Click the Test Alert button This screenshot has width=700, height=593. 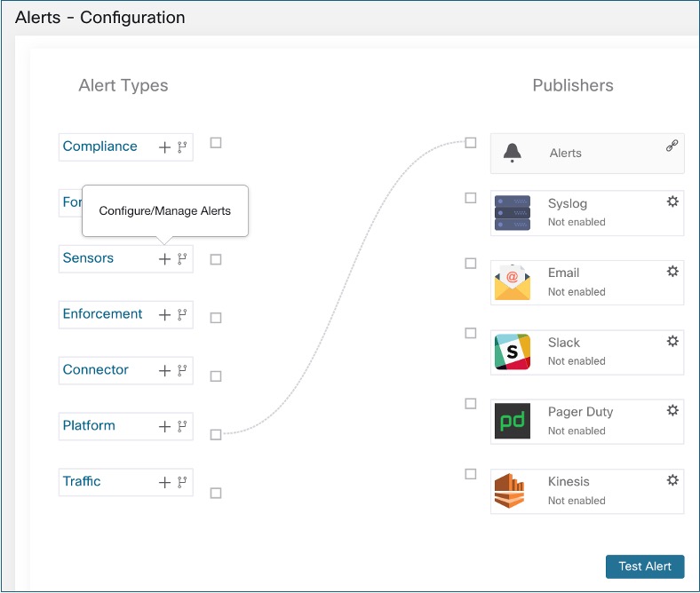(x=645, y=566)
